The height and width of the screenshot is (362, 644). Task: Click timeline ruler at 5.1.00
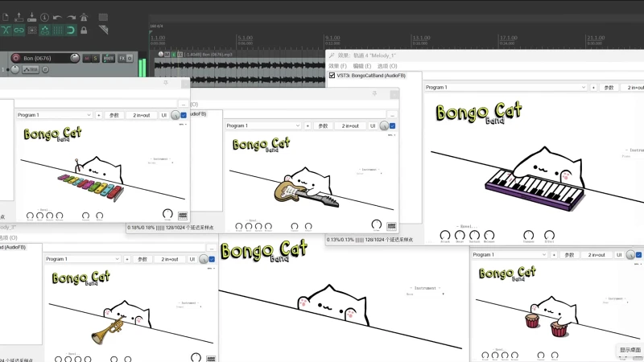(x=246, y=38)
